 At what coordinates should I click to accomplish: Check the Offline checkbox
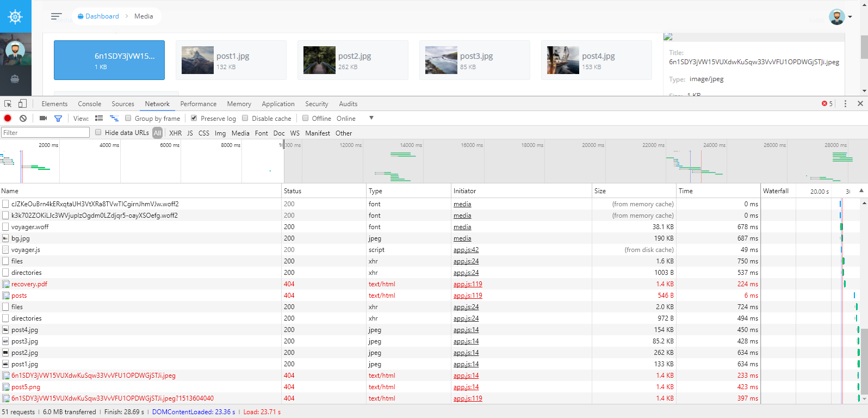(x=306, y=118)
